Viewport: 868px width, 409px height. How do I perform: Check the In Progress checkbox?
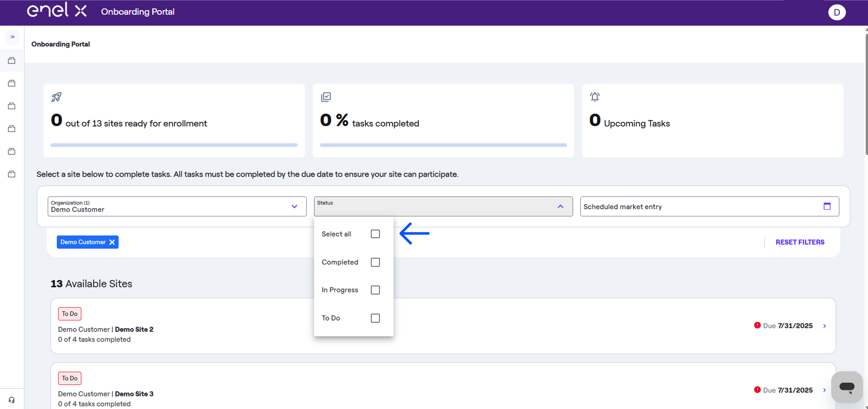[x=375, y=290]
